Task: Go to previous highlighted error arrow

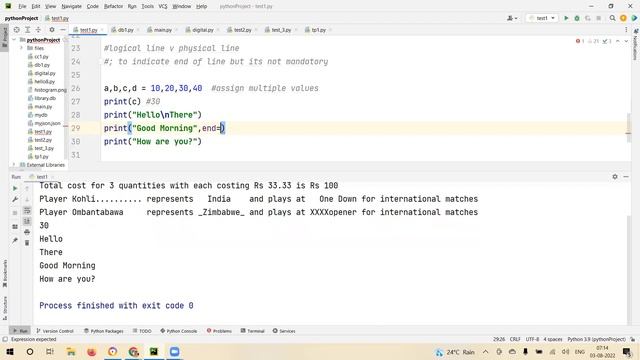Action: [618, 41]
